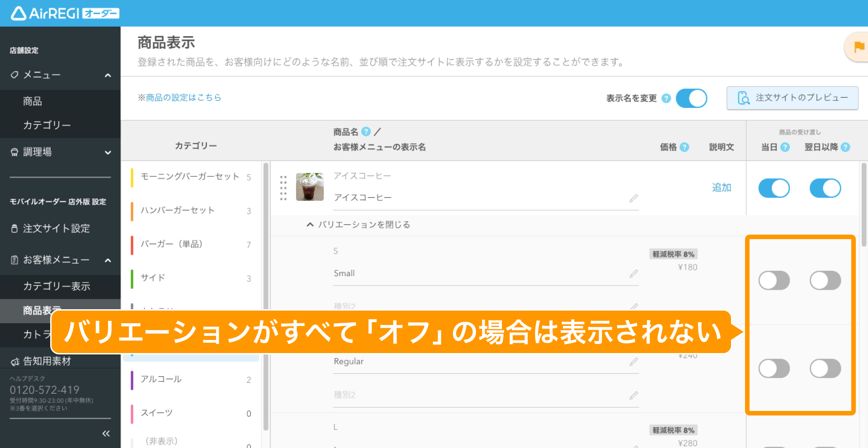The width and height of the screenshot is (868, 448).
Task: Click 注文サイトのプレビュー button
Action: [x=792, y=98]
